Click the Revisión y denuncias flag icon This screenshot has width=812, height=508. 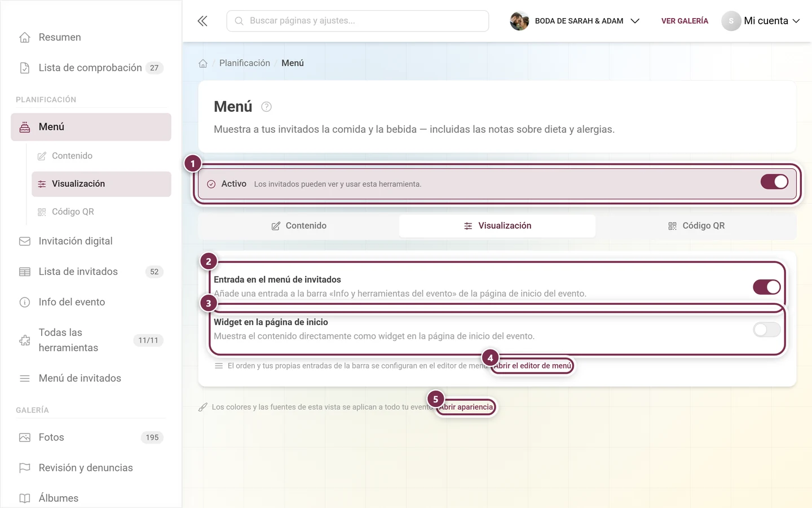click(x=25, y=468)
